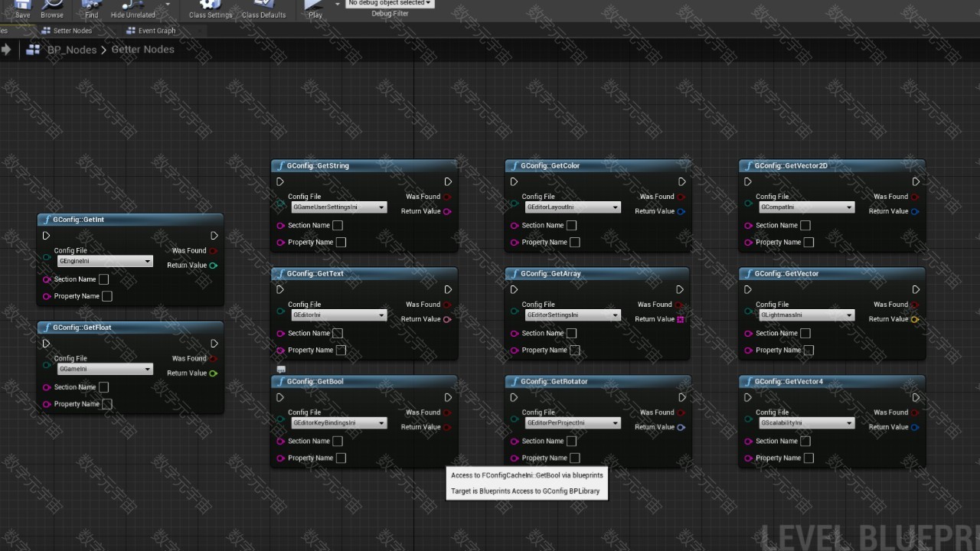Click GetFloat input execution pin

coord(47,344)
